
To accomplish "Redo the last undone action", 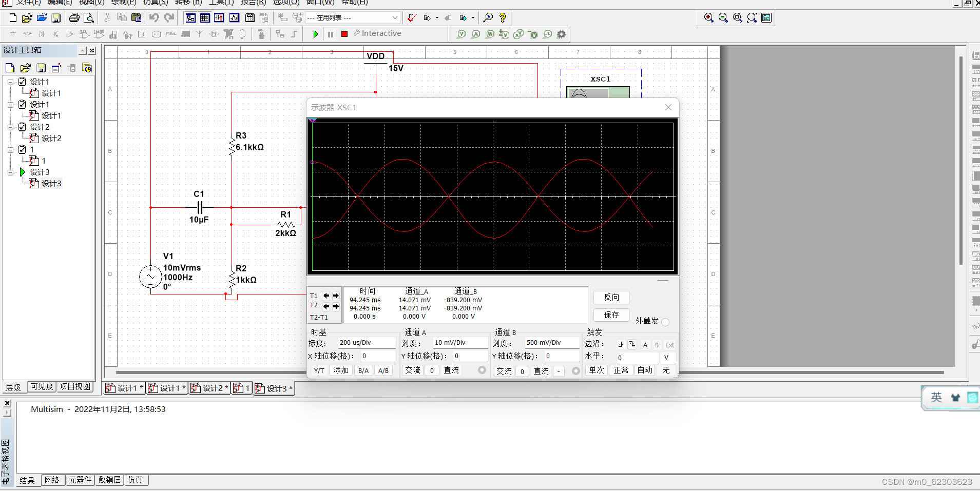I will (x=169, y=18).
